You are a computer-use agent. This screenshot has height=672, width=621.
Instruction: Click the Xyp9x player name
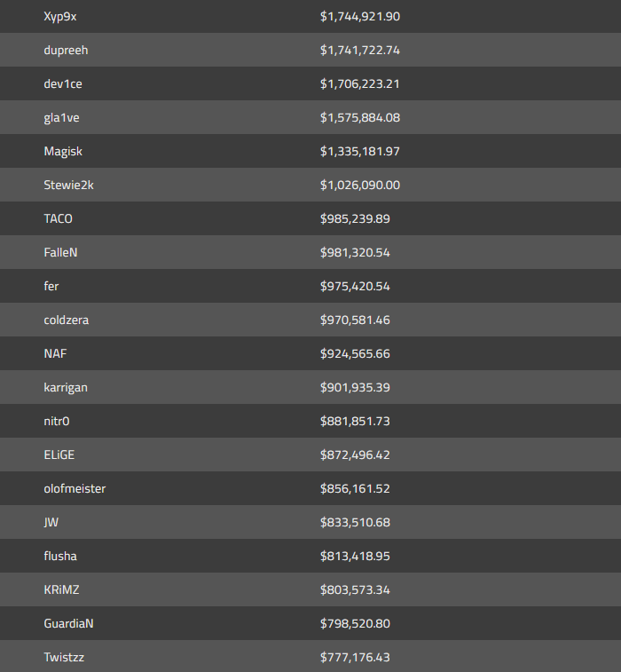tap(59, 17)
